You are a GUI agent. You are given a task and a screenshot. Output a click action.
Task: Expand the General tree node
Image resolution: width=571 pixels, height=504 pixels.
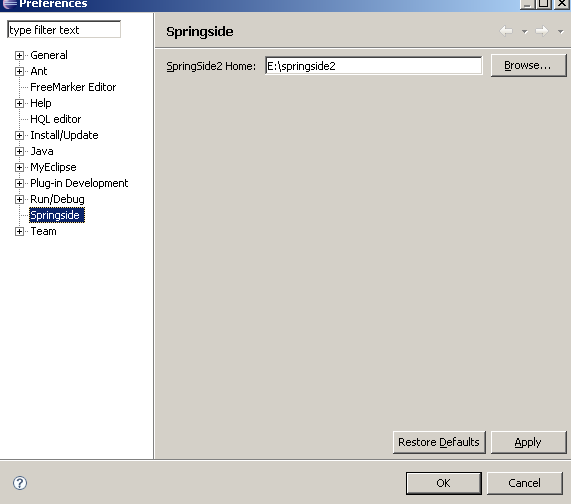point(19,55)
